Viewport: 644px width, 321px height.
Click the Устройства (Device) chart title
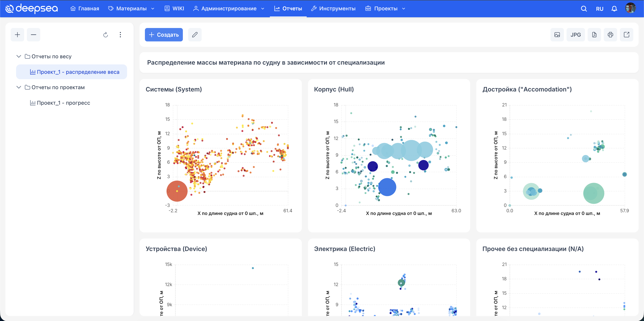(176, 249)
